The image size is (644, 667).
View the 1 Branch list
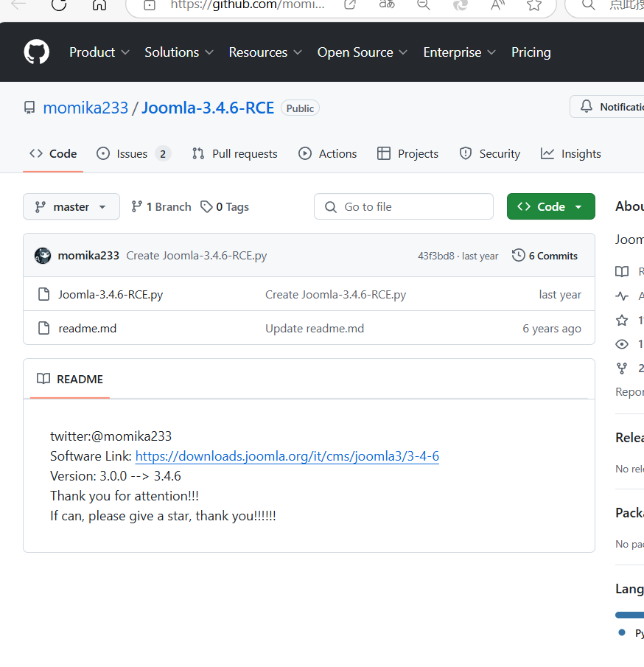point(161,207)
